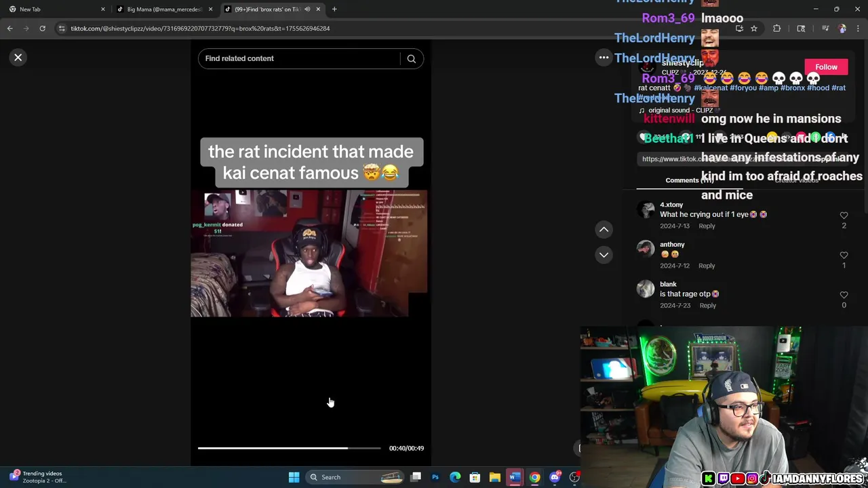Open Google Chrome from the taskbar
This screenshot has height=488, width=868.
tap(534, 477)
